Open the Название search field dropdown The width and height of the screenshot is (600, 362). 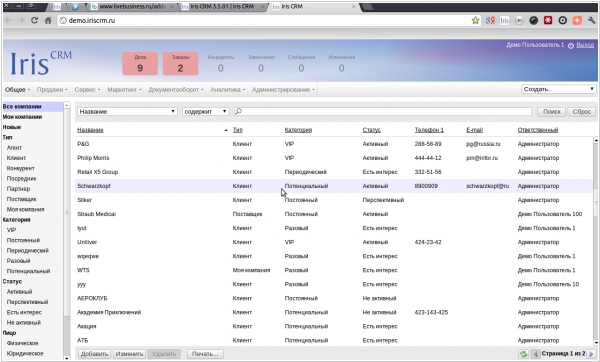[x=127, y=111]
